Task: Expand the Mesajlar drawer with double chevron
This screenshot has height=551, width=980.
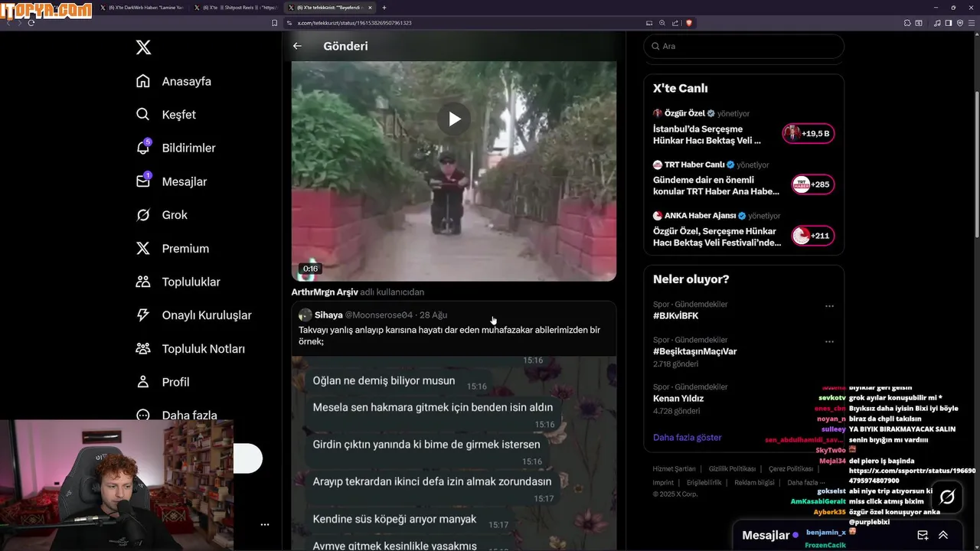Action: [943, 535]
